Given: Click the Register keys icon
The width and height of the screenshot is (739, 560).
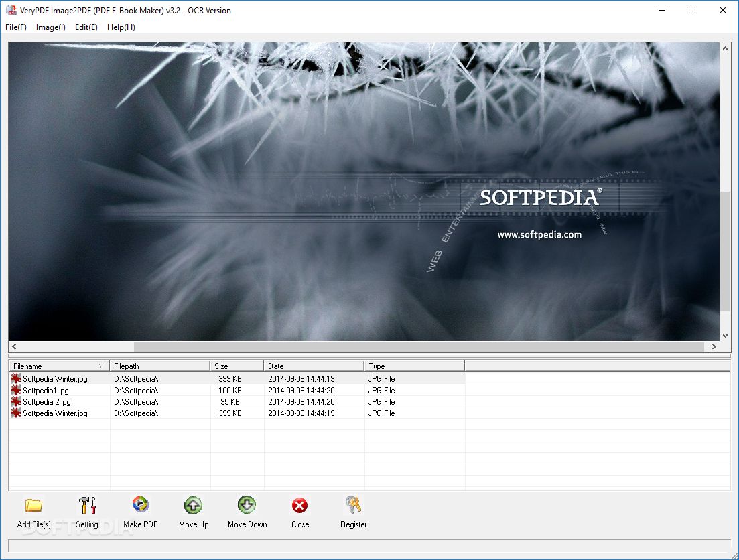Looking at the screenshot, I should tap(354, 505).
